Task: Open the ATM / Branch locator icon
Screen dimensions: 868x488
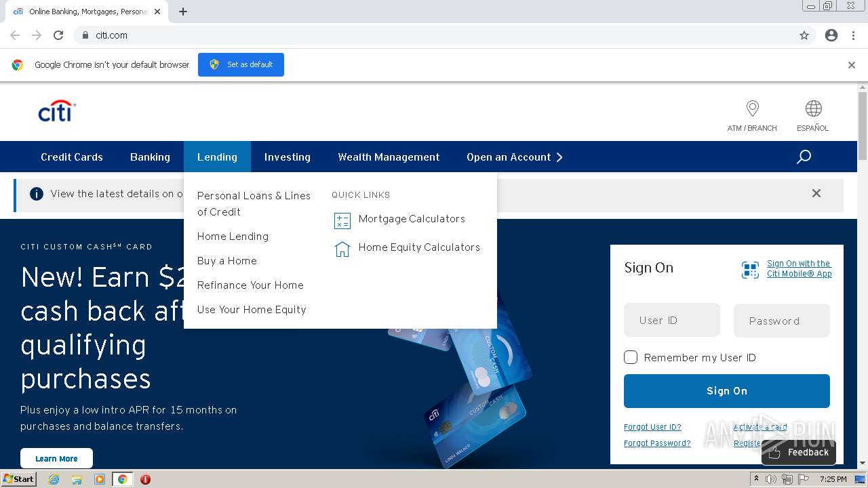Action: click(x=752, y=108)
